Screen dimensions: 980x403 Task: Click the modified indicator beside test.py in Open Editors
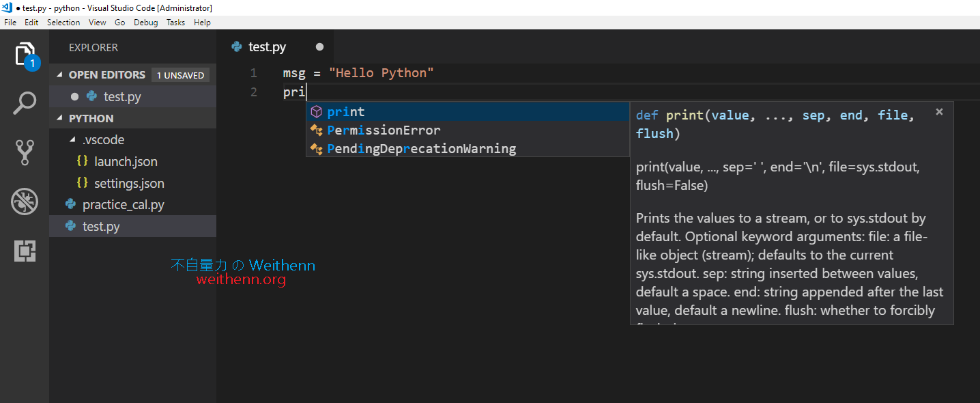click(x=75, y=96)
